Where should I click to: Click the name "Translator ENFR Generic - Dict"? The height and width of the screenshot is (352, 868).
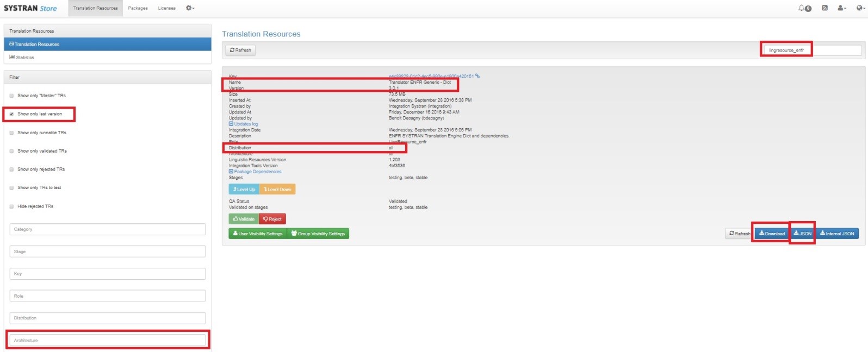pyautogui.click(x=420, y=82)
